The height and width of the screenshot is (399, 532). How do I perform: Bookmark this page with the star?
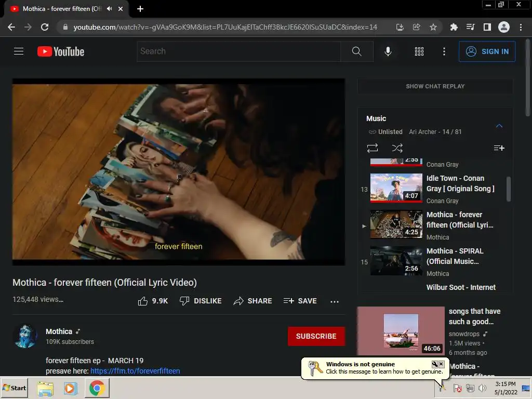point(433,27)
